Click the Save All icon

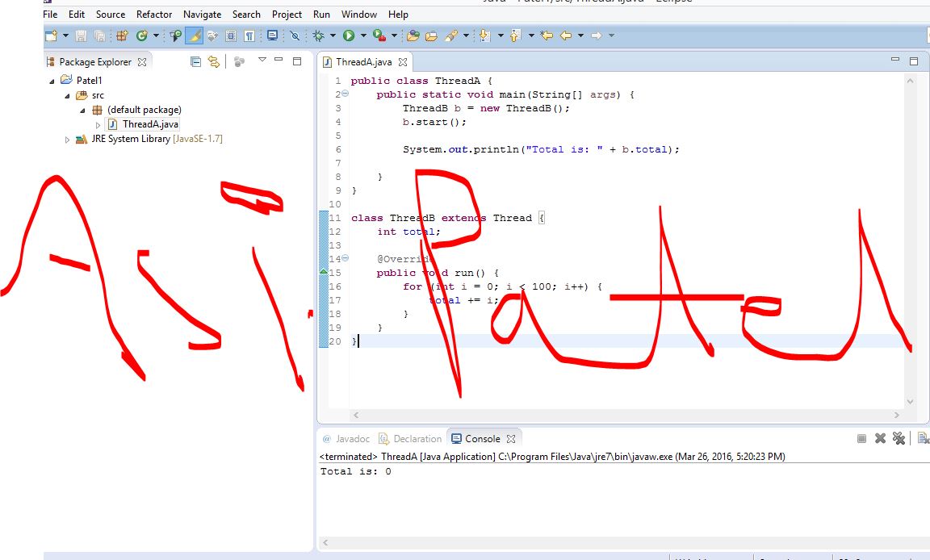point(99,36)
